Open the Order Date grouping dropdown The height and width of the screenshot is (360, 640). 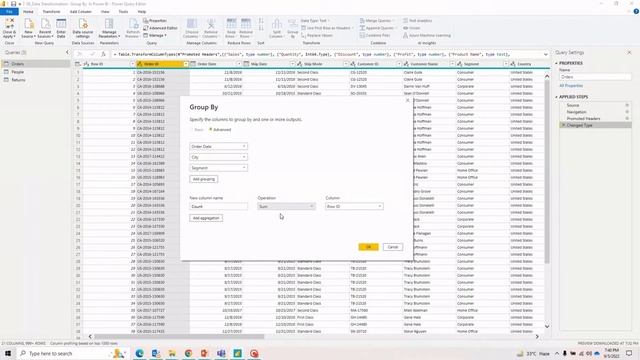(x=218, y=146)
